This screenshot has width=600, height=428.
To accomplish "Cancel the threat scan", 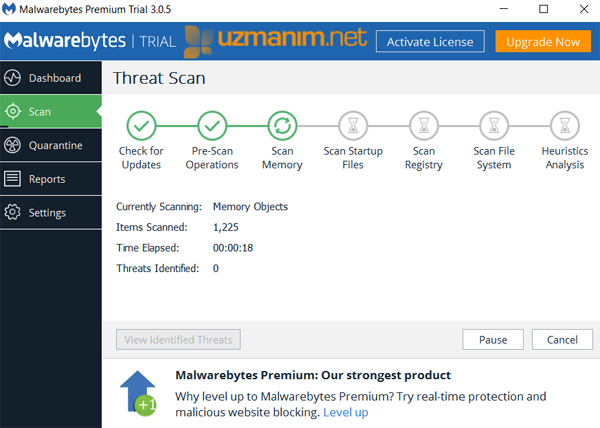I will [562, 340].
